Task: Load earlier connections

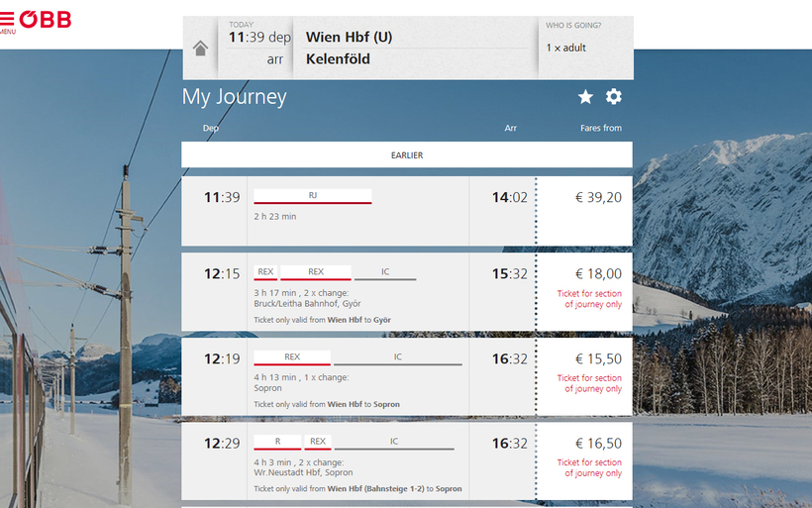Action: [x=406, y=154]
